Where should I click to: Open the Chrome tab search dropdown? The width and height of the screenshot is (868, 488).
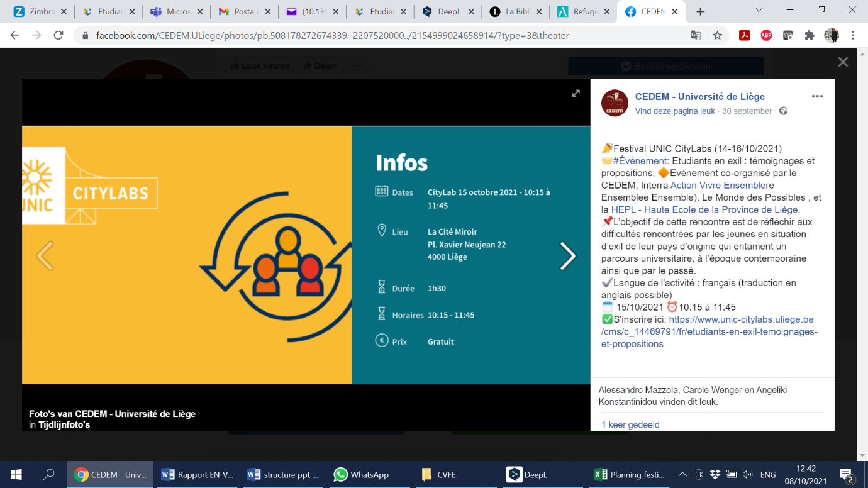759,11
